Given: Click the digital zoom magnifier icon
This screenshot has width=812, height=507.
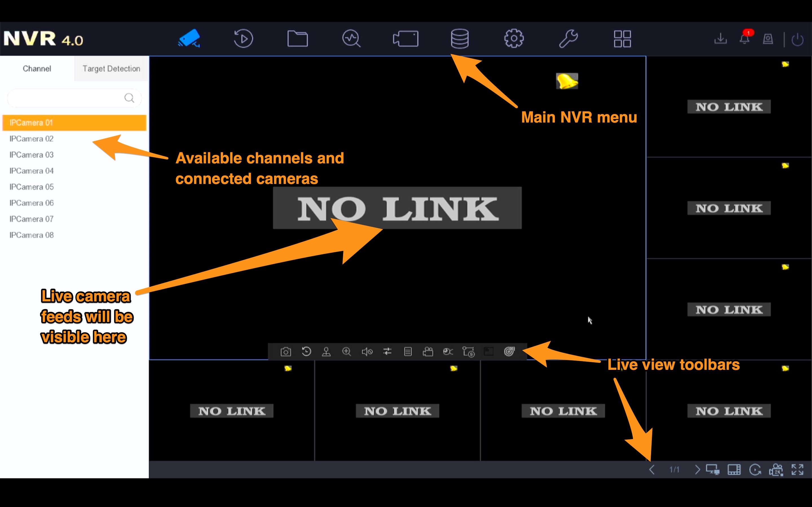Looking at the screenshot, I should click(x=347, y=352).
